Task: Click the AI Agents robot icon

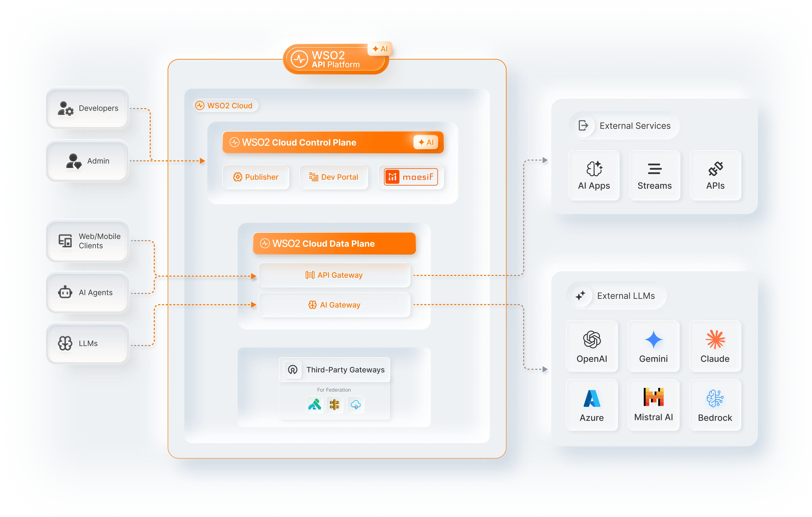Action: (x=65, y=292)
